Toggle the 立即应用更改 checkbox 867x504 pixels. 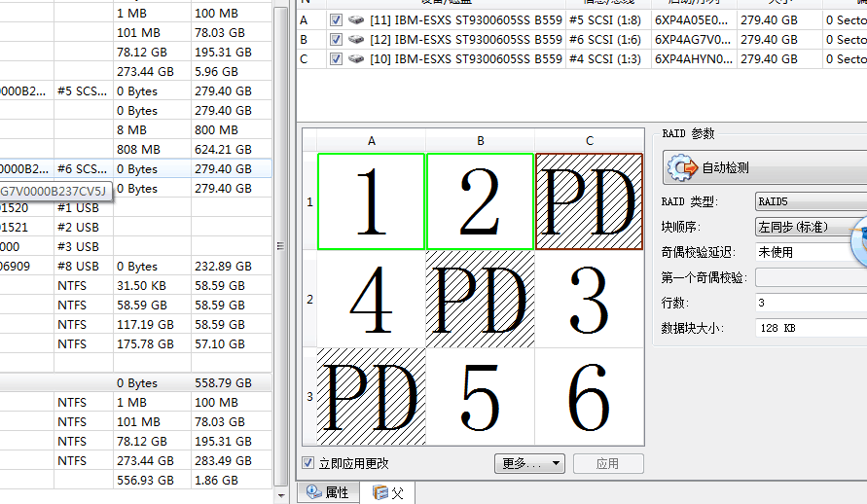(x=308, y=464)
